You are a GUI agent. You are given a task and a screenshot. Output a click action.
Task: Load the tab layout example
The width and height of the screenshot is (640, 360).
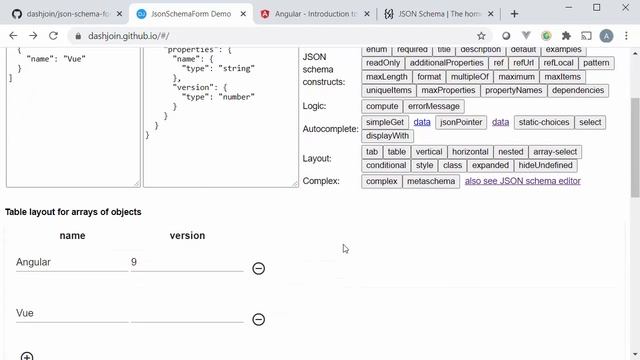point(371,152)
